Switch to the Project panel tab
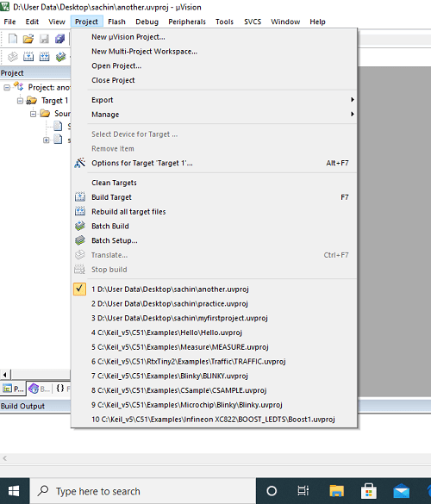 coord(13,389)
